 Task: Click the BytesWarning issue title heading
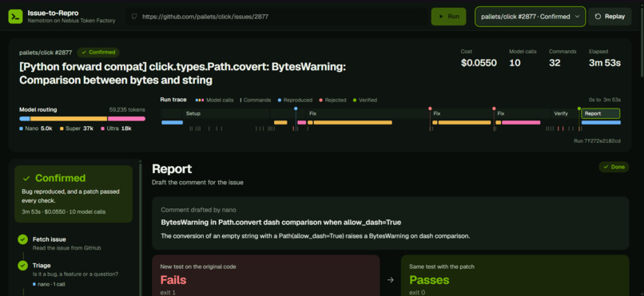pos(183,73)
